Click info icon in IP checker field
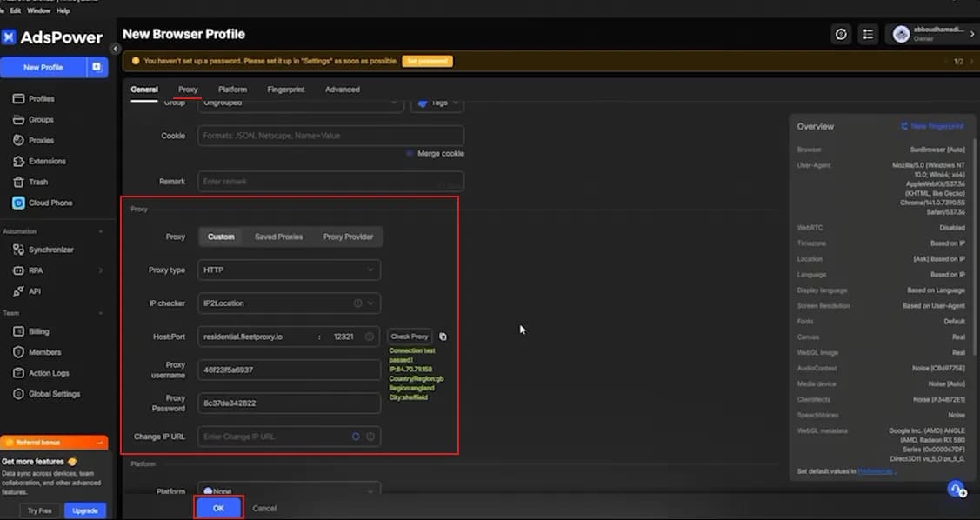The width and height of the screenshot is (980, 520). tap(358, 303)
